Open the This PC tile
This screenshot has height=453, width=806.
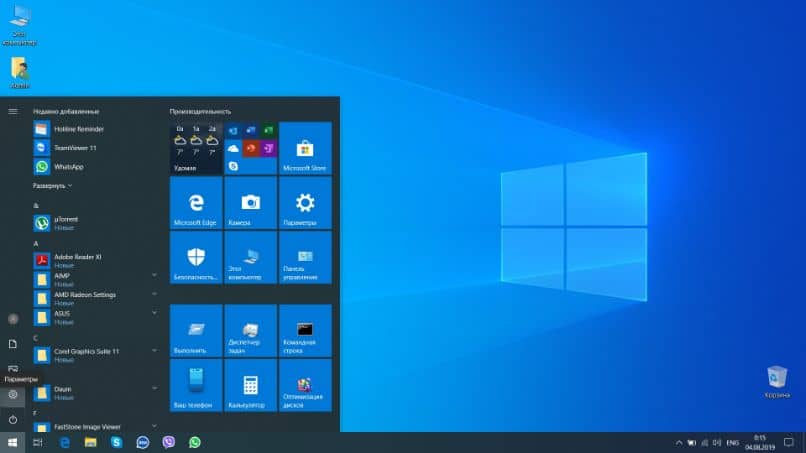[x=250, y=258]
